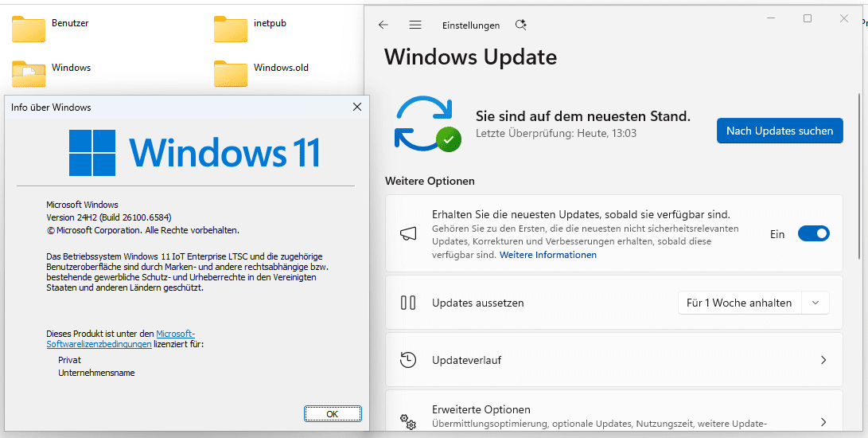Image resolution: width=868 pixels, height=438 pixels.
Task: Click the Weitere Optionen section heading
Action: click(x=430, y=181)
